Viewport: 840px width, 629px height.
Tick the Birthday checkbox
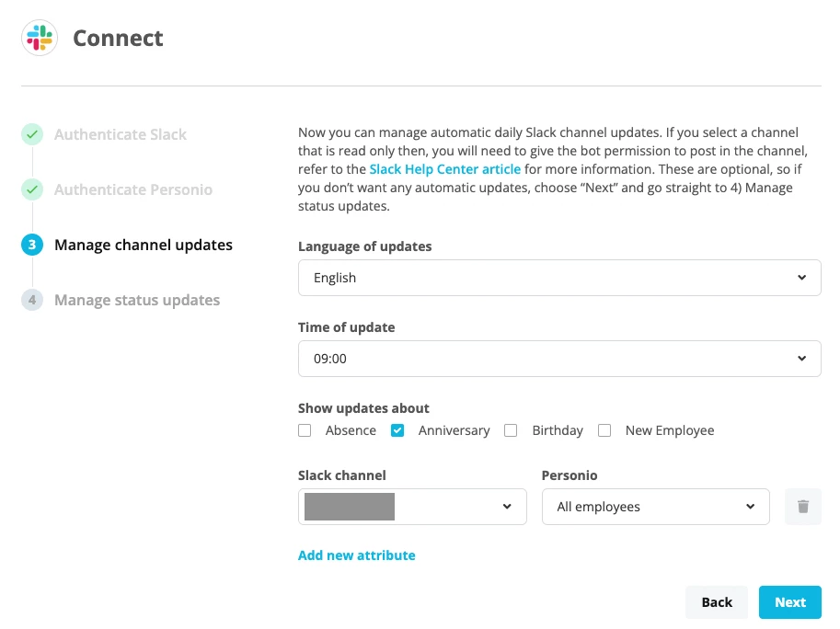click(x=511, y=430)
